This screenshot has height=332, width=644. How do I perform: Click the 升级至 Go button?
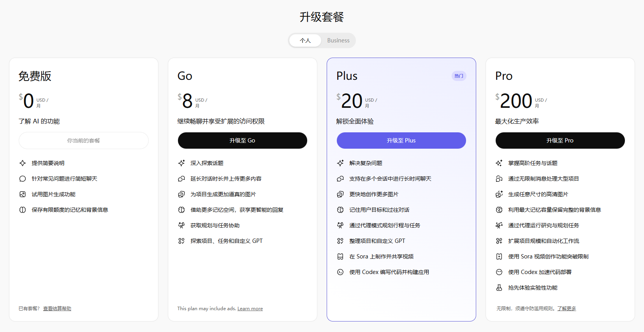tap(242, 141)
